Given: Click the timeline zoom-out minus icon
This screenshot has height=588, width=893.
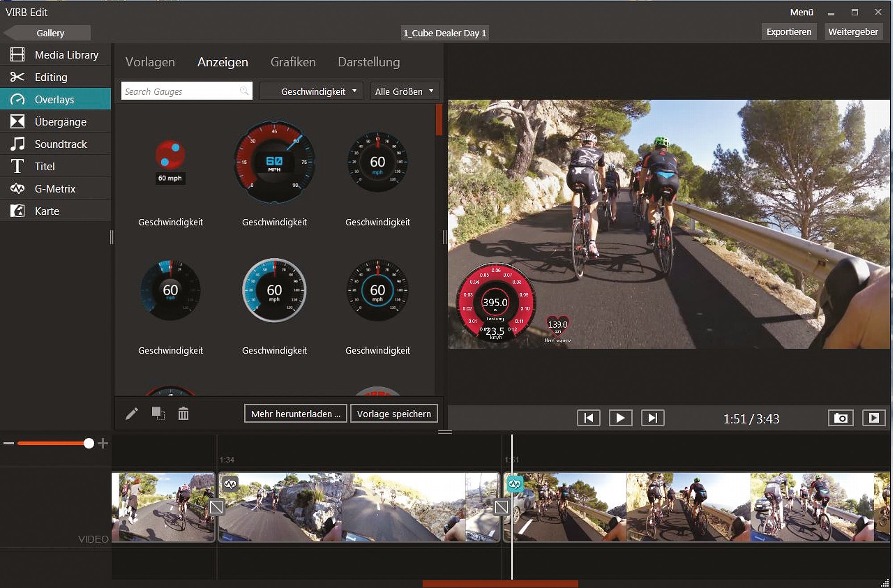Looking at the screenshot, I should (x=9, y=443).
